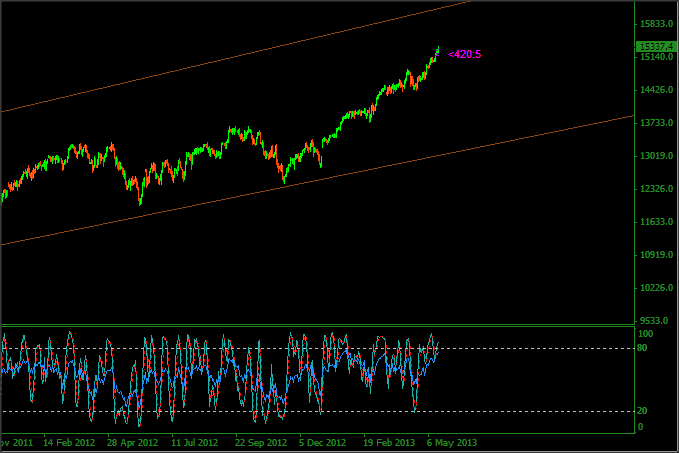The image size is (679, 453).
Task: Click the 9533.0 price scale label
Action: pos(655,321)
